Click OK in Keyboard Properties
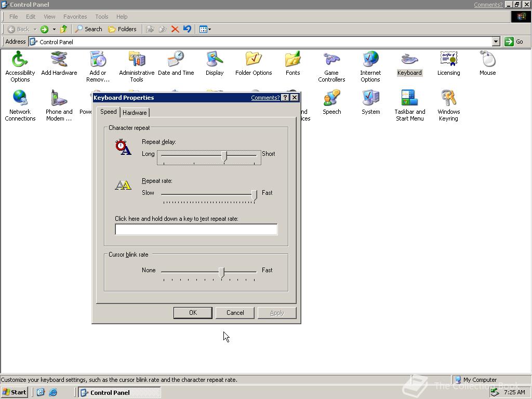532x399 pixels. tap(193, 313)
